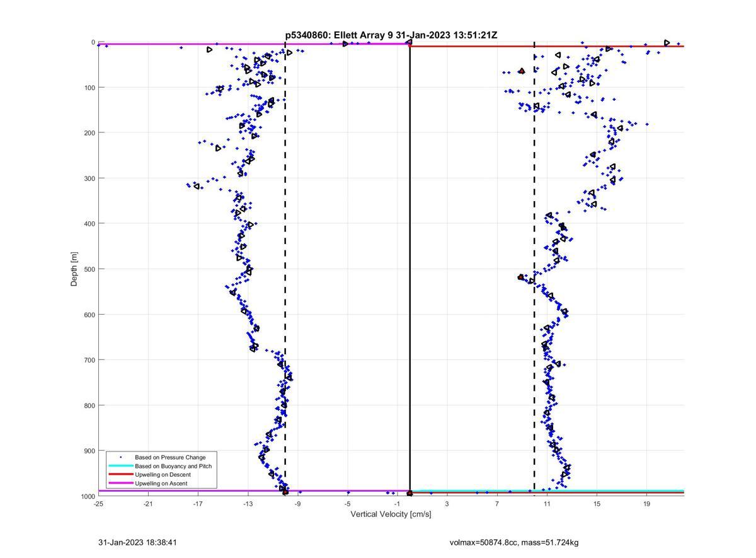Image resolution: width=756 pixels, height=558 pixels.
Task: Click the x-axis tick label '-25'
Action: point(98,504)
